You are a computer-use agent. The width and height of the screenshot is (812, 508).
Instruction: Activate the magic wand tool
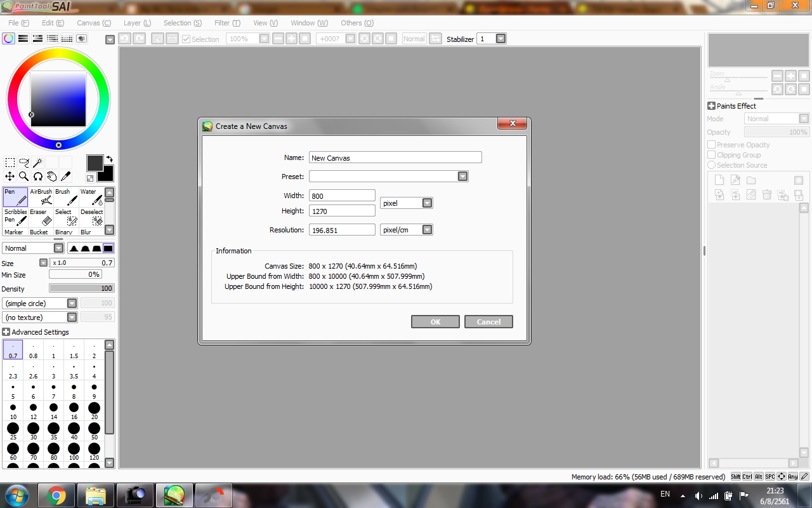(38, 163)
